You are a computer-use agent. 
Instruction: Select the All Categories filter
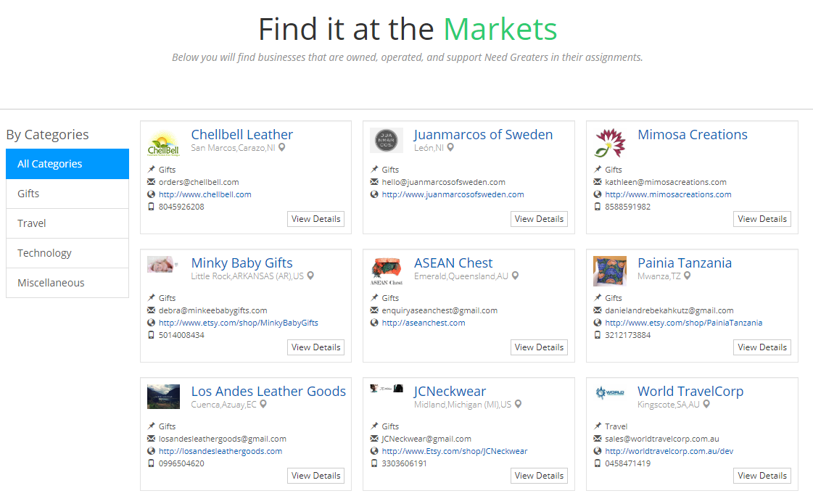click(67, 164)
